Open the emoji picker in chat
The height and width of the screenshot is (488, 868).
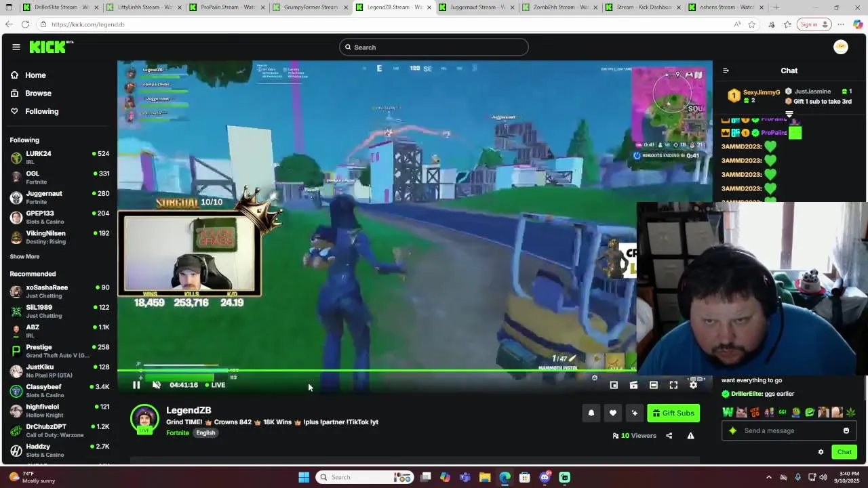846,430
